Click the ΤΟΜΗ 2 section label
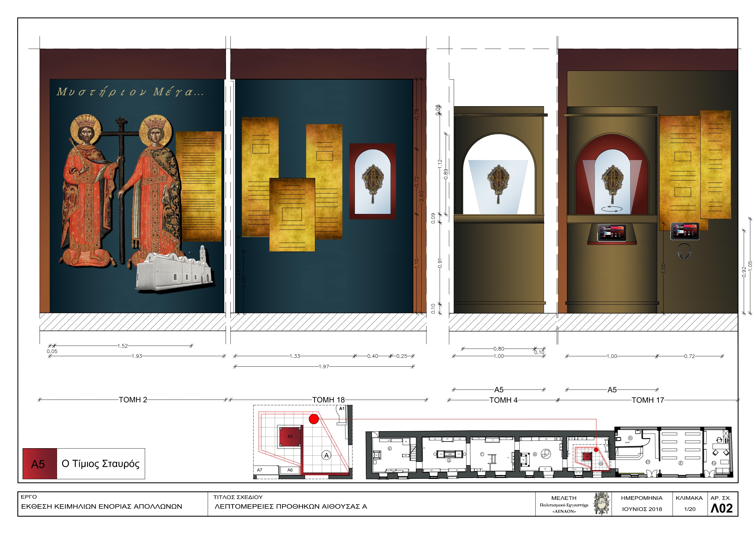This screenshot has width=756, height=534. (133, 400)
